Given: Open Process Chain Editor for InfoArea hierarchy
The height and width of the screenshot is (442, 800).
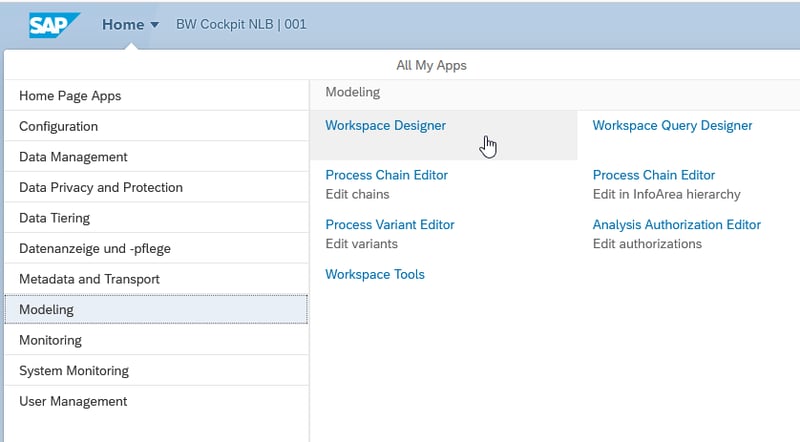Looking at the screenshot, I should 654,175.
